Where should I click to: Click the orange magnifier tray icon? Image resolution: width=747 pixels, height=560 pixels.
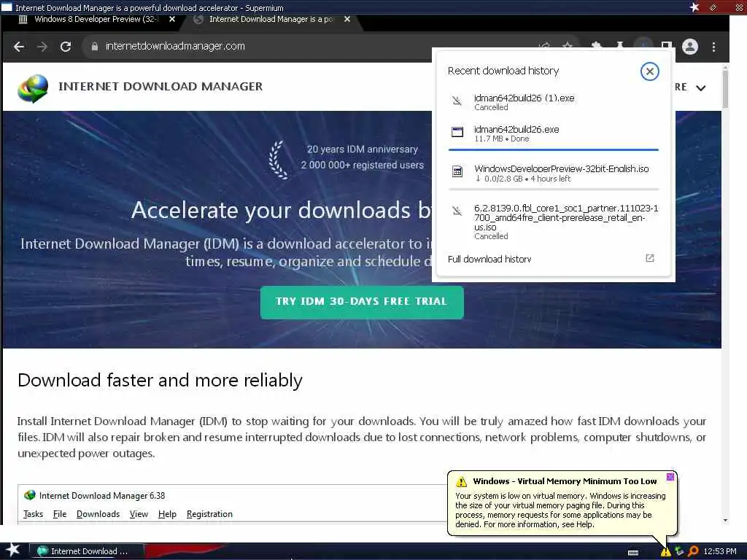(x=693, y=551)
